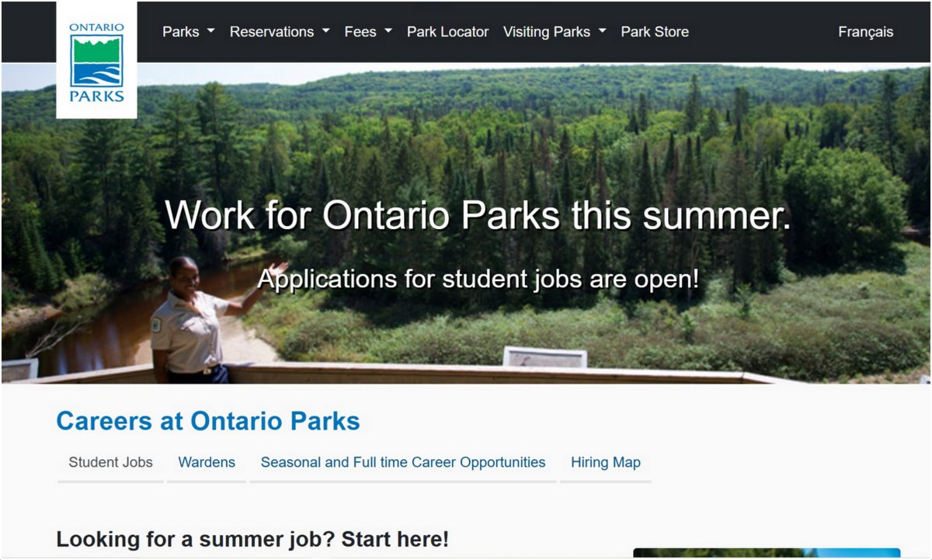Open Seasonal and Full time Career Opportunities tab

click(403, 463)
